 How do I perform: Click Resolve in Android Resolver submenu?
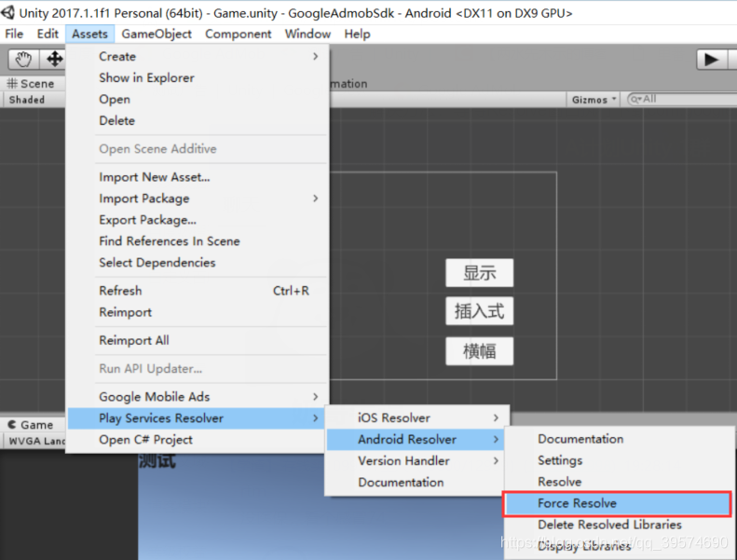click(x=619, y=482)
